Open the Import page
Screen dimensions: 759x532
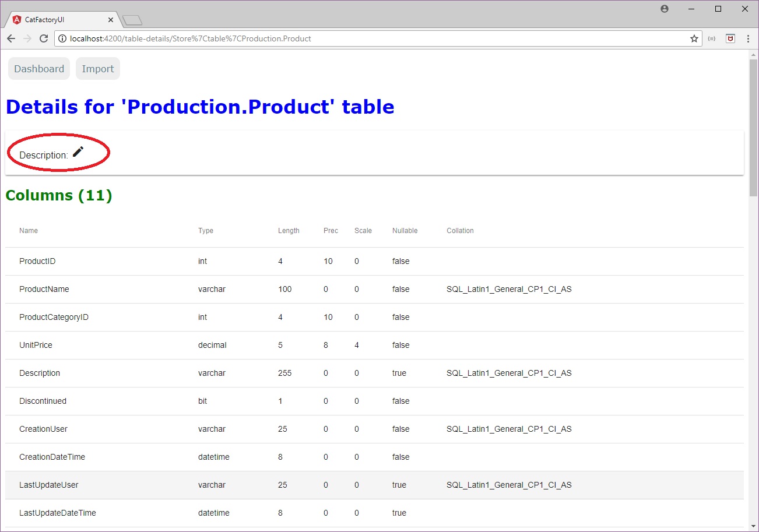tap(98, 69)
